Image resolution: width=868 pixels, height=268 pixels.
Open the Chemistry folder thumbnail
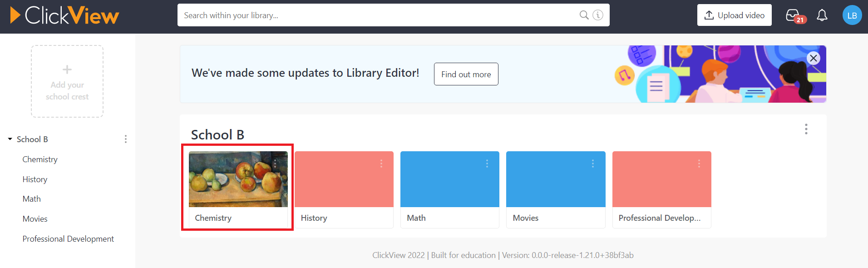click(238, 179)
